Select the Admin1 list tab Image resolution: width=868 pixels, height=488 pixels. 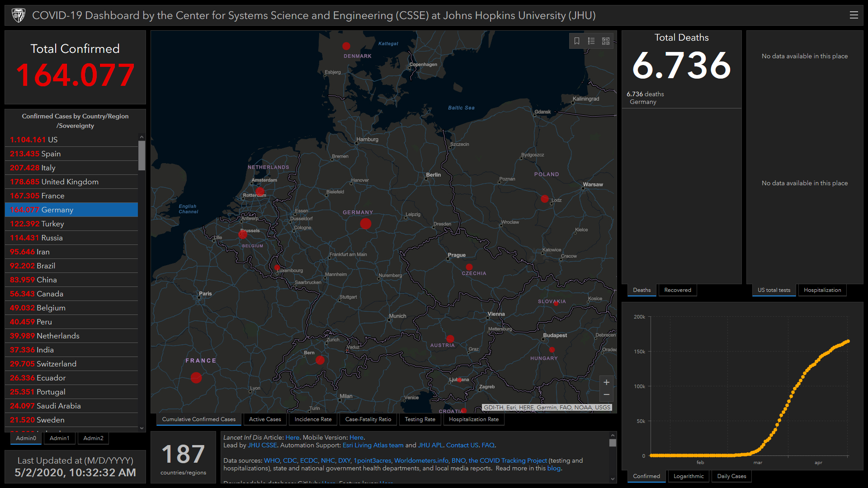59,438
